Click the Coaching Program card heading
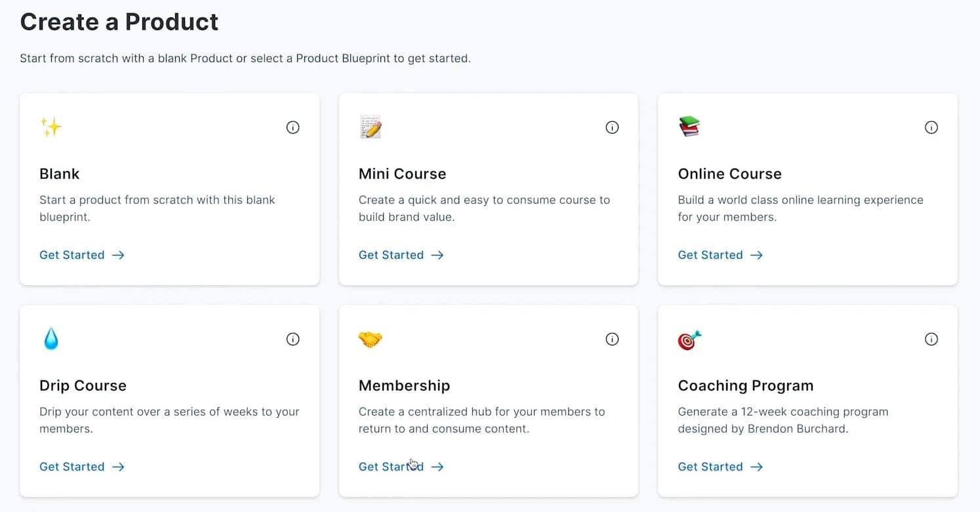Viewport: 980px width, 512px height. pos(745,385)
